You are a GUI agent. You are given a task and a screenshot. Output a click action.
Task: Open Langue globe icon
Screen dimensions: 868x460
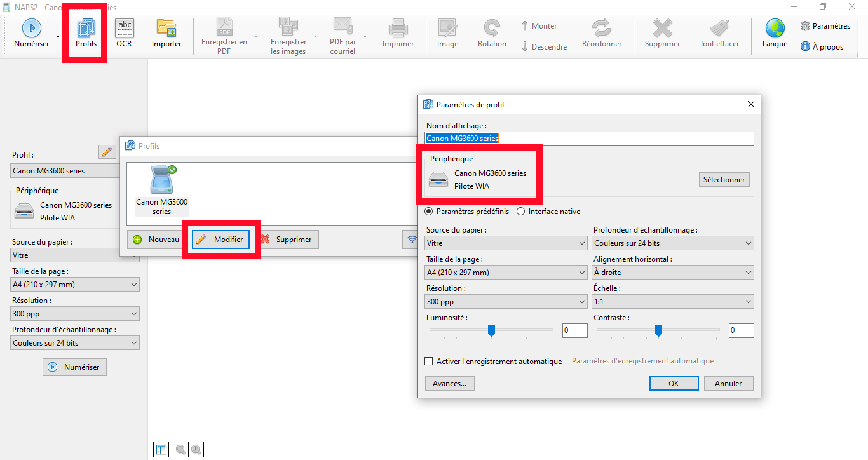point(775,29)
